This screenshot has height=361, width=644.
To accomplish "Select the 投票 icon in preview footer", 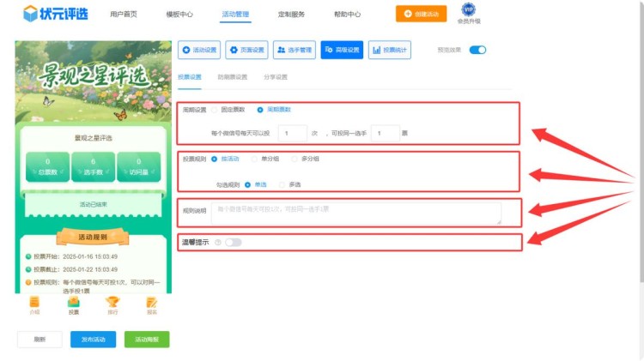I will tap(74, 304).
